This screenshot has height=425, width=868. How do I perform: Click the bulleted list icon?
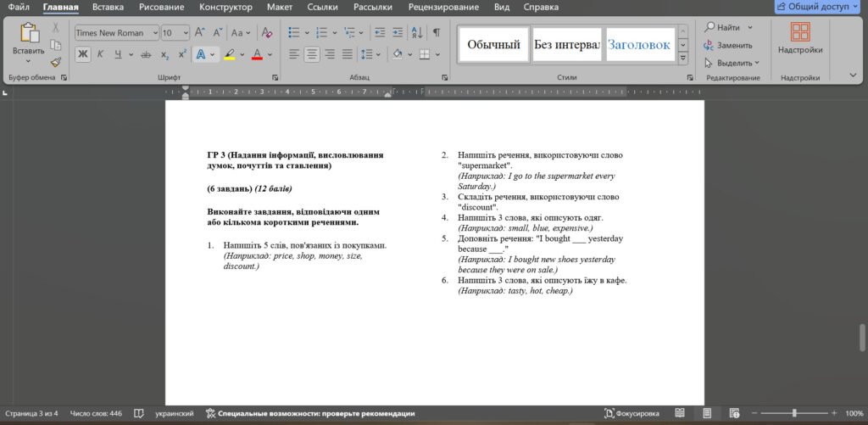[x=294, y=33]
